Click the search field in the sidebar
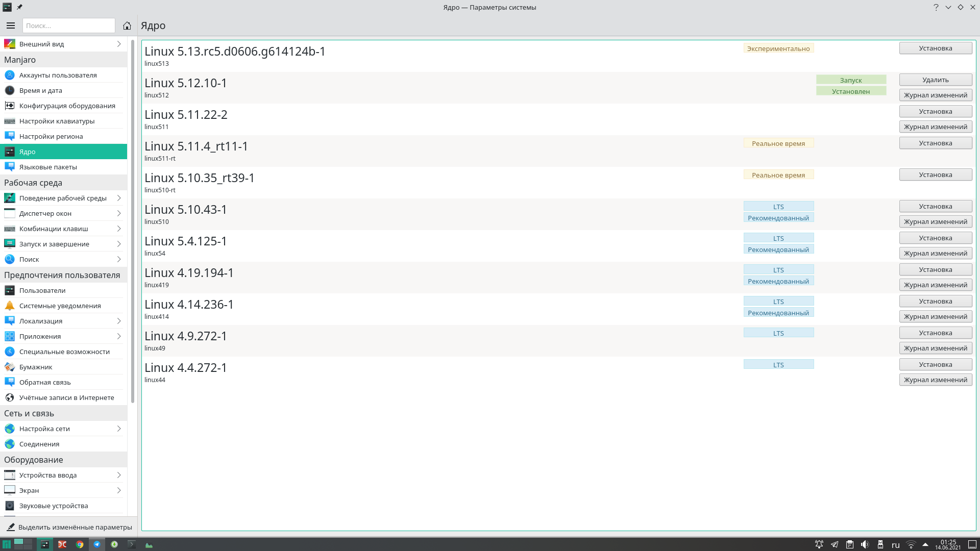980x551 pixels. click(x=69, y=26)
